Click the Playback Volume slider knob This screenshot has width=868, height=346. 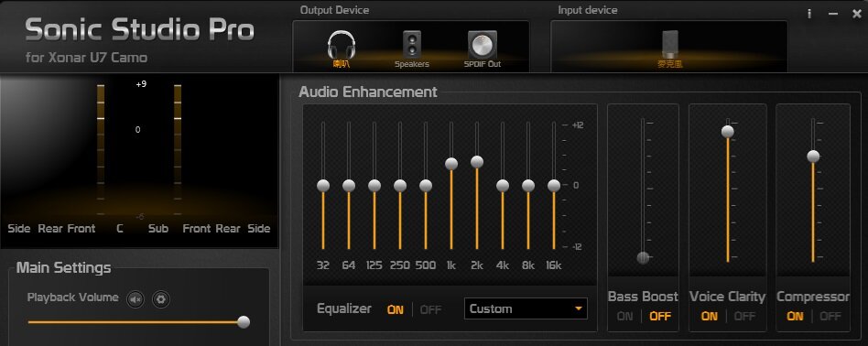tap(244, 321)
